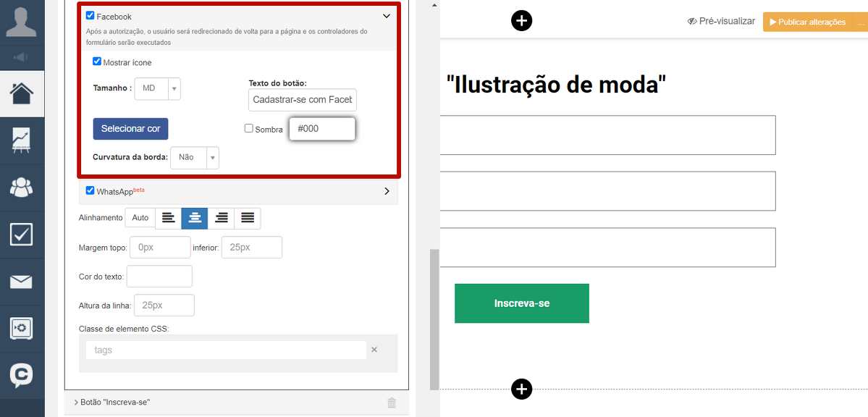Viewport: 868px width, 417px height.
Task: Select Auto alignment option
Action: (x=140, y=218)
